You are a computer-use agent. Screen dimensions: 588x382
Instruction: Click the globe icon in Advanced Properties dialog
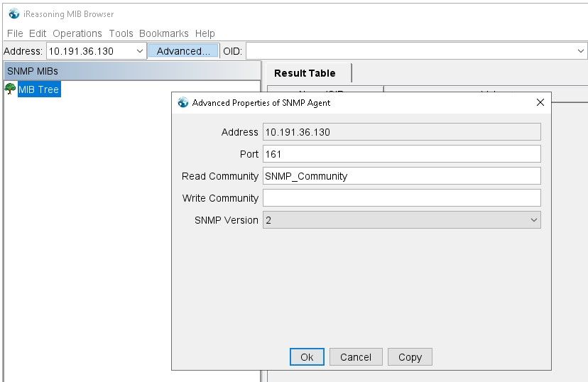(x=183, y=102)
